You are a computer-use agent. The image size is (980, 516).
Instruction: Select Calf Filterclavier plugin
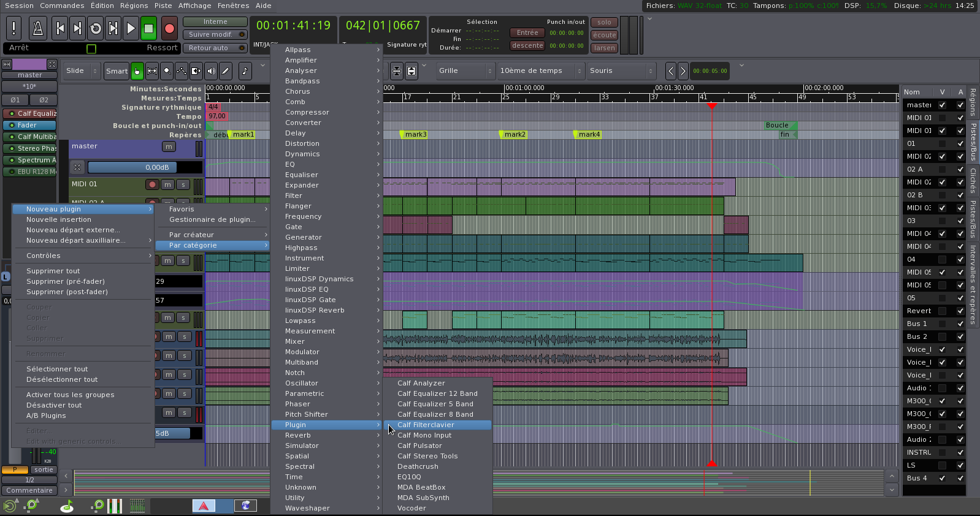426,425
